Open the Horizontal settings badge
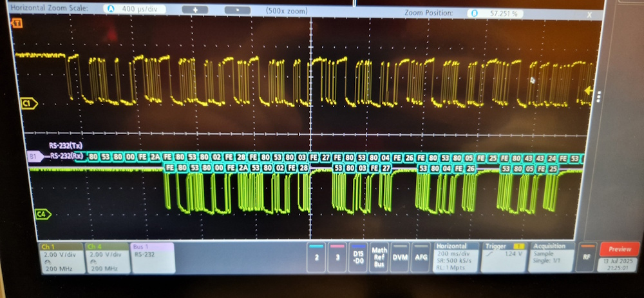 coord(456,258)
